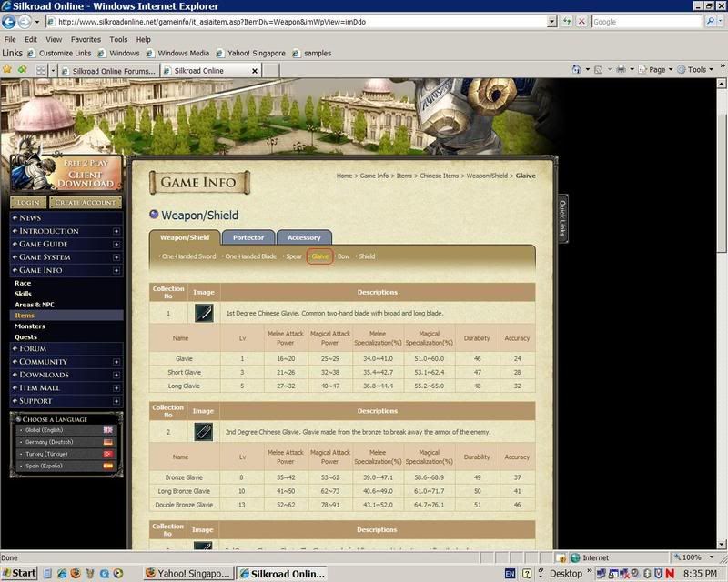The image size is (728, 582).
Task: Click the Home icon in command bar
Action: [x=577, y=69]
